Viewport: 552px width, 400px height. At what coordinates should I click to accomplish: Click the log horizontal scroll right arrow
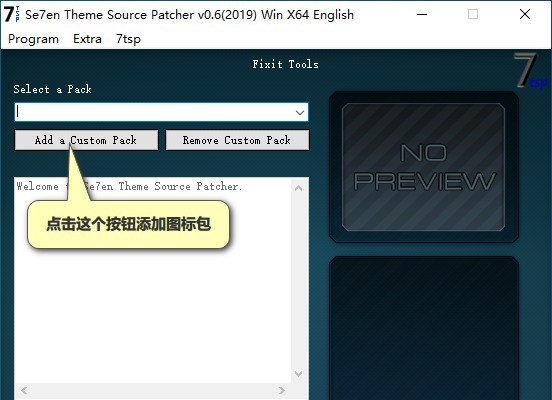281,390
